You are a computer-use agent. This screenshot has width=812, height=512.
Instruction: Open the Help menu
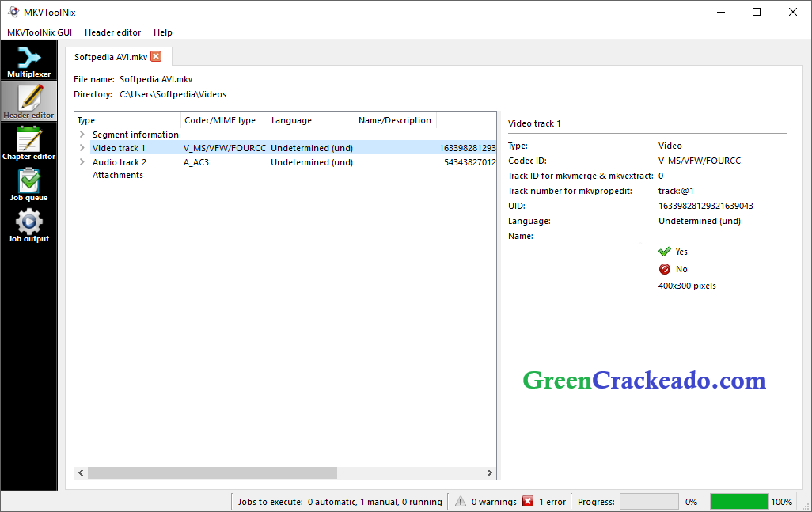coord(163,32)
